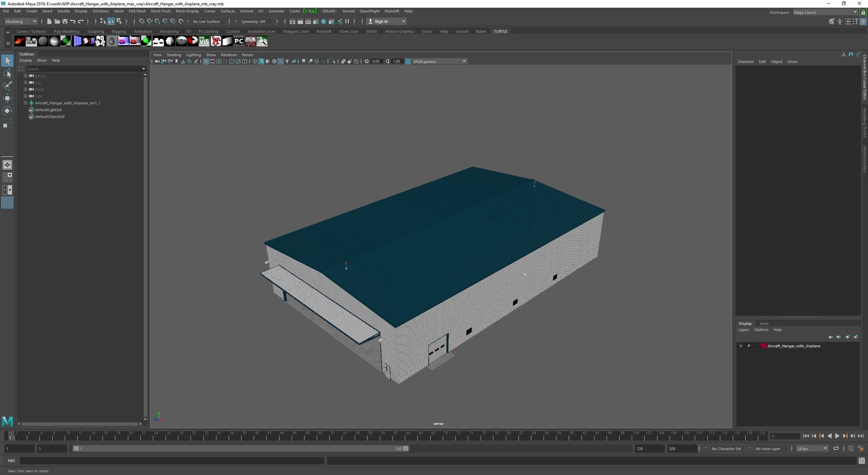Switch to single perspective pane layout
868x475 pixels.
[x=7, y=165]
